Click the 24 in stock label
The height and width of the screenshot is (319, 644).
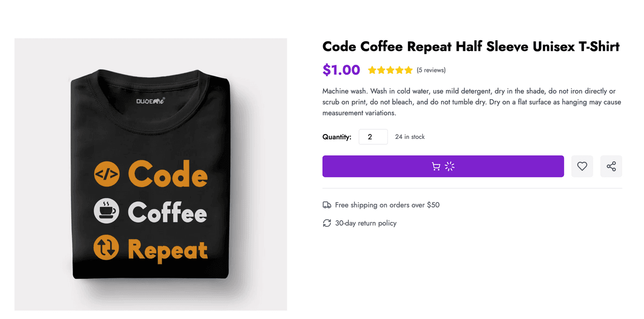click(410, 137)
